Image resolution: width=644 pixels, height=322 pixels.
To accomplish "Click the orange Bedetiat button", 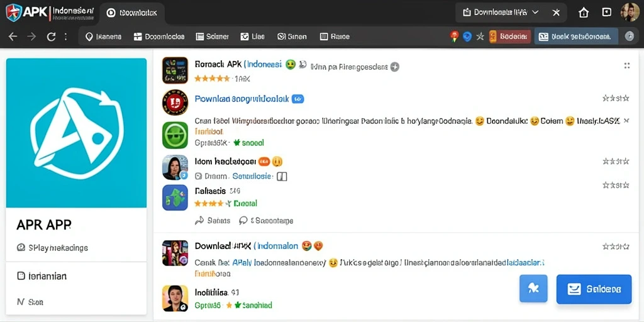I will tap(509, 36).
